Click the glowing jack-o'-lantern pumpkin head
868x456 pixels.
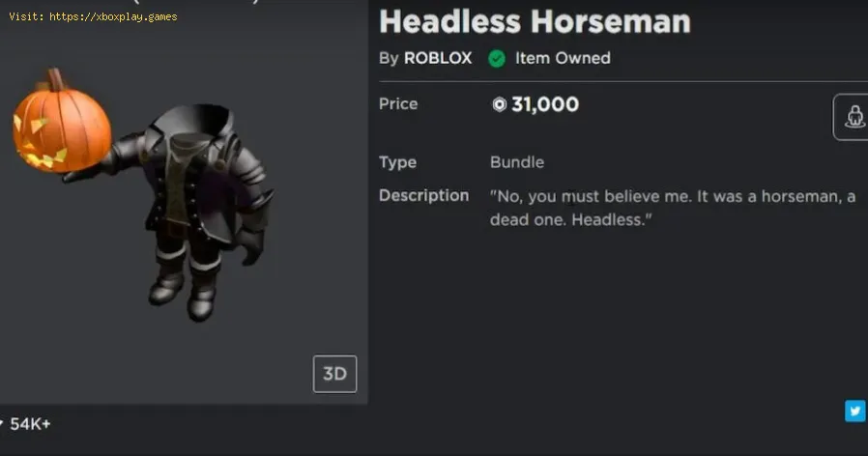61,126
